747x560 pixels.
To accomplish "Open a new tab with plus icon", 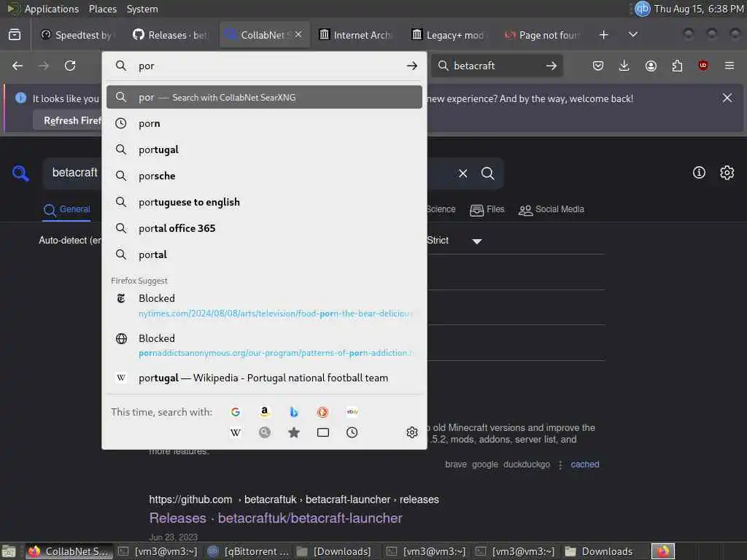I will [603, 35].
